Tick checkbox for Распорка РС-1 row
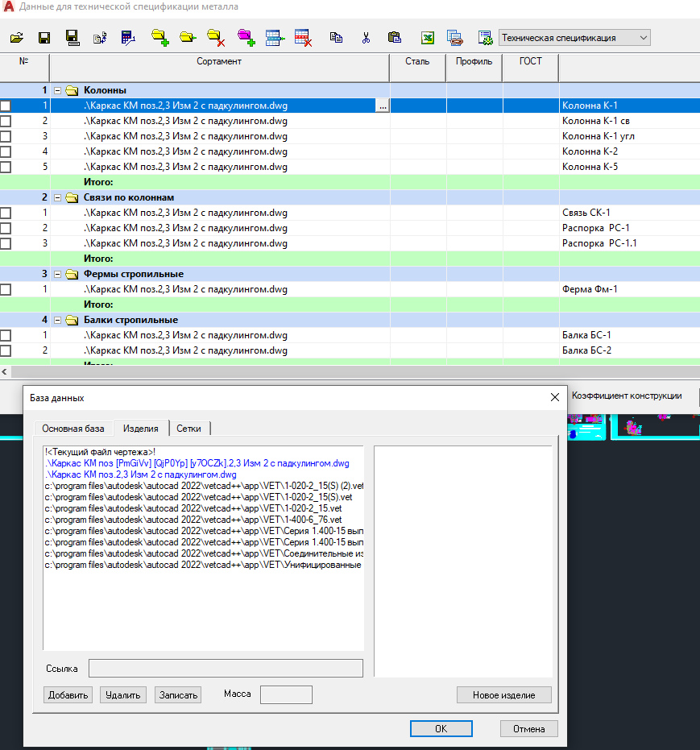700x750 pixels. click(x=6, y=228)
